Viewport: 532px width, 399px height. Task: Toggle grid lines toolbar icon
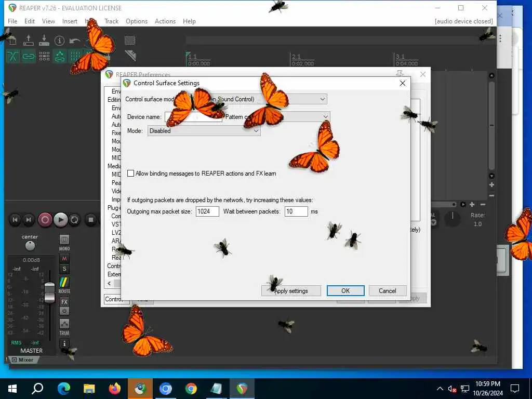(75, 56)
